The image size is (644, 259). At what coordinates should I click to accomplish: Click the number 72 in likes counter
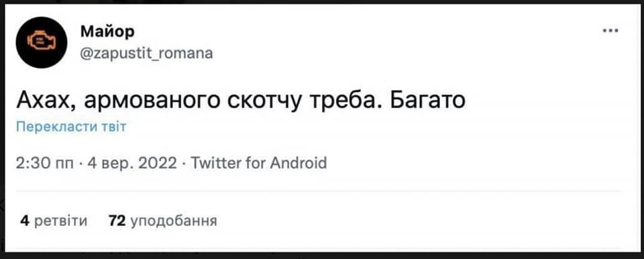point(117,221)
